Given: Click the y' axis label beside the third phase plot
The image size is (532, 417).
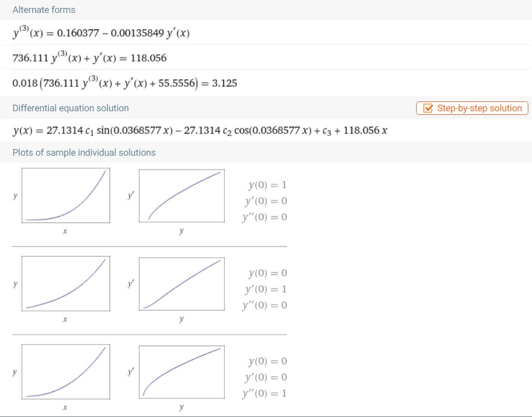Looking at the screenshot, I should (131, 372).
